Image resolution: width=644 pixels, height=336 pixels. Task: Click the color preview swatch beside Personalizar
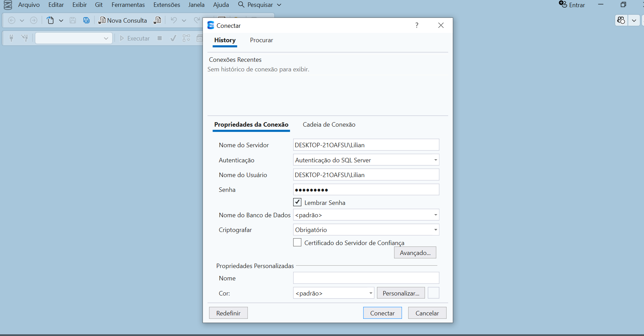(434, 293)
